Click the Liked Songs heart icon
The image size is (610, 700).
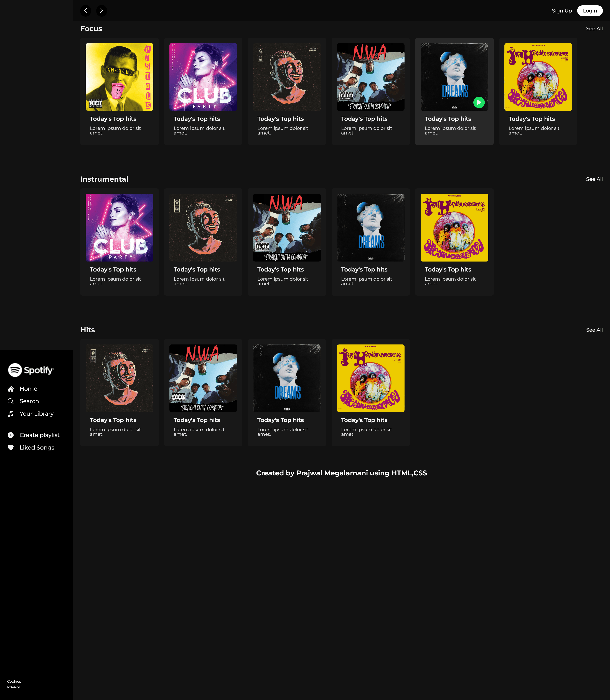click(11, 447)
